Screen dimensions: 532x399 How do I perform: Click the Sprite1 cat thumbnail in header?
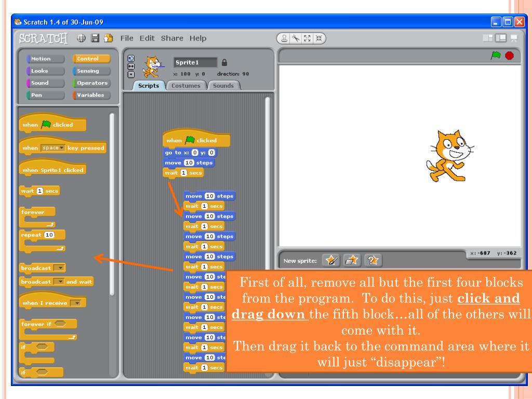coord(152,67)
